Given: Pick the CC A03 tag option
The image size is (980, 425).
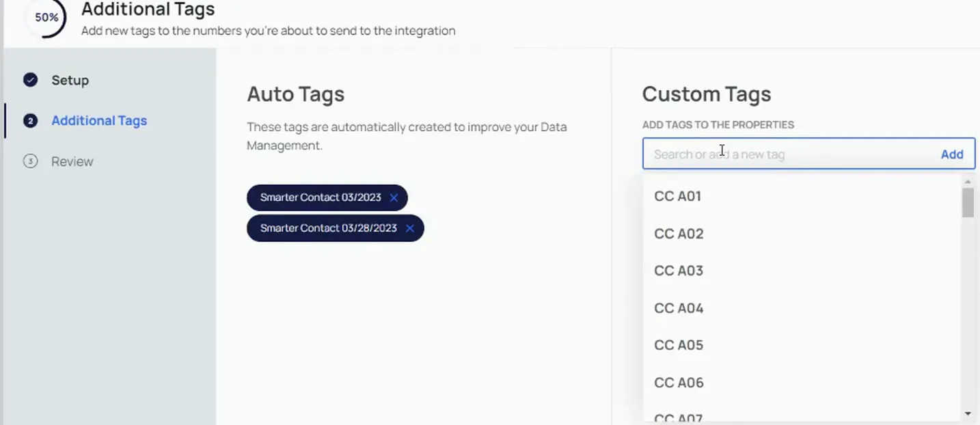Looking at the screenshot, I should click(802, 271).
